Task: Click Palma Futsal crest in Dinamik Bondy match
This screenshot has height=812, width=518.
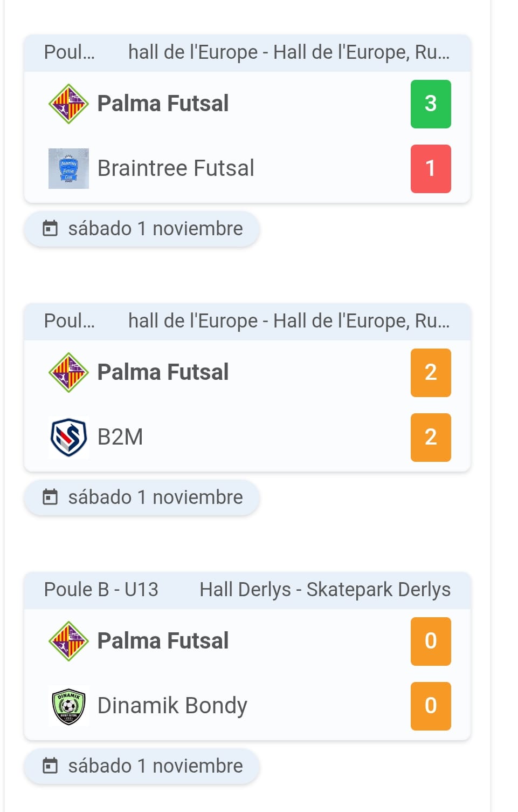Action: point(68,641)
